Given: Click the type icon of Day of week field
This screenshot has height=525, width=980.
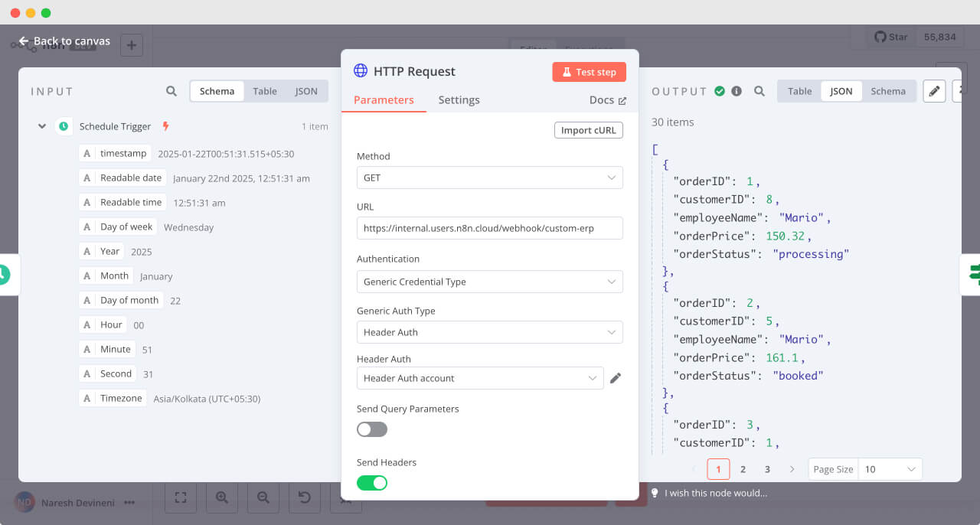Looking at the screenshot, I should pos(87,227).
